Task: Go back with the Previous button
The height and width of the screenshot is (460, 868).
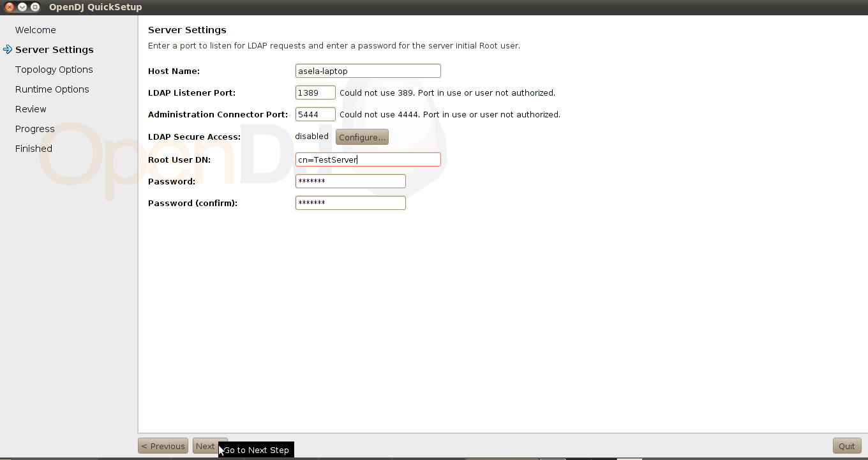Action: click(163, 446)
